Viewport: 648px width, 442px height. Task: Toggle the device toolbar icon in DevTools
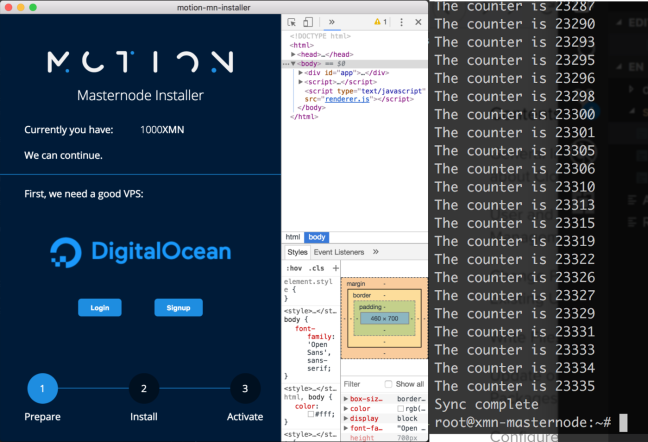[x=308, y=22]
